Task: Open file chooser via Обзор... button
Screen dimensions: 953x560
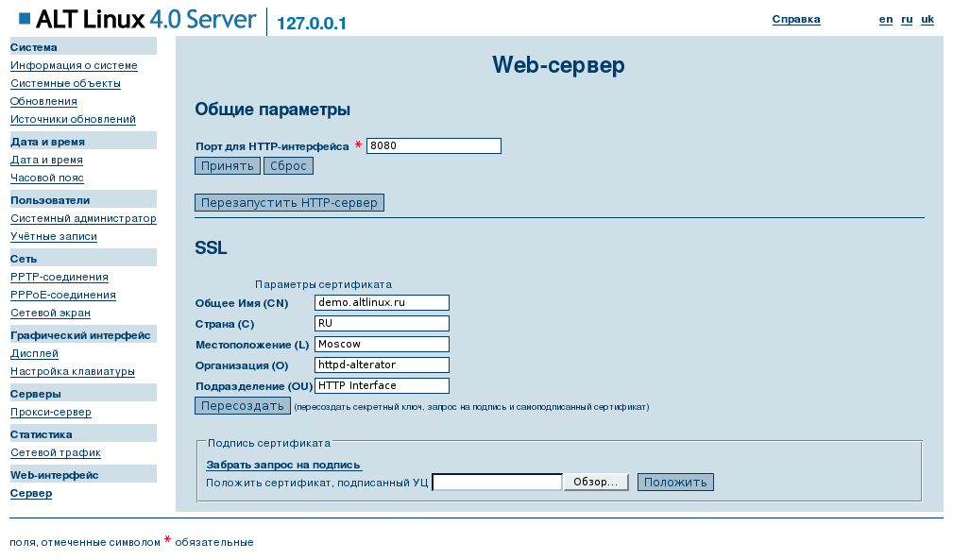Action: point(595,481)
